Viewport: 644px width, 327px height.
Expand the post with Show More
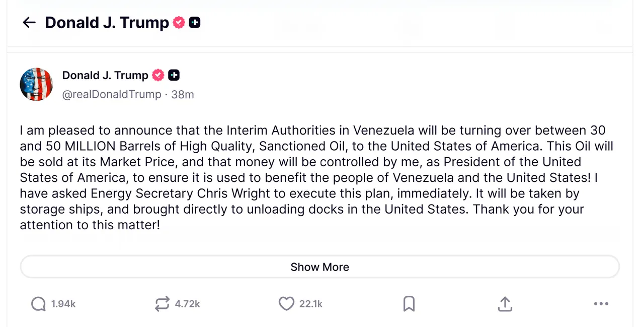(x=319, y=267)
